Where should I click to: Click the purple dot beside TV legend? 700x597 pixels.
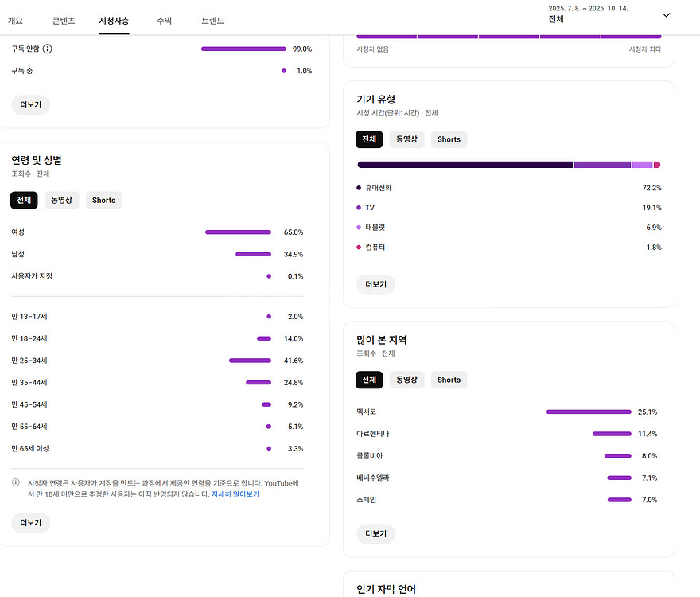point(359,208)
